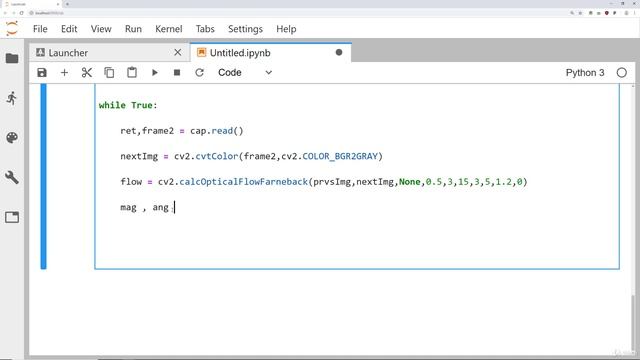Click the Jupyter logo icon

coord(12,29)
